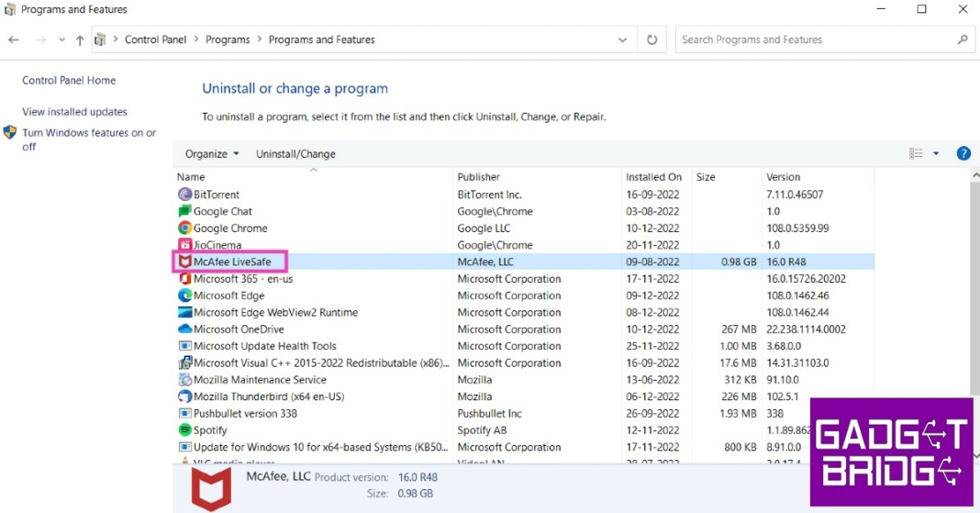Click the Control Panel icon in address bar
This screenshot has width=980, height=513.
point(99,39)
